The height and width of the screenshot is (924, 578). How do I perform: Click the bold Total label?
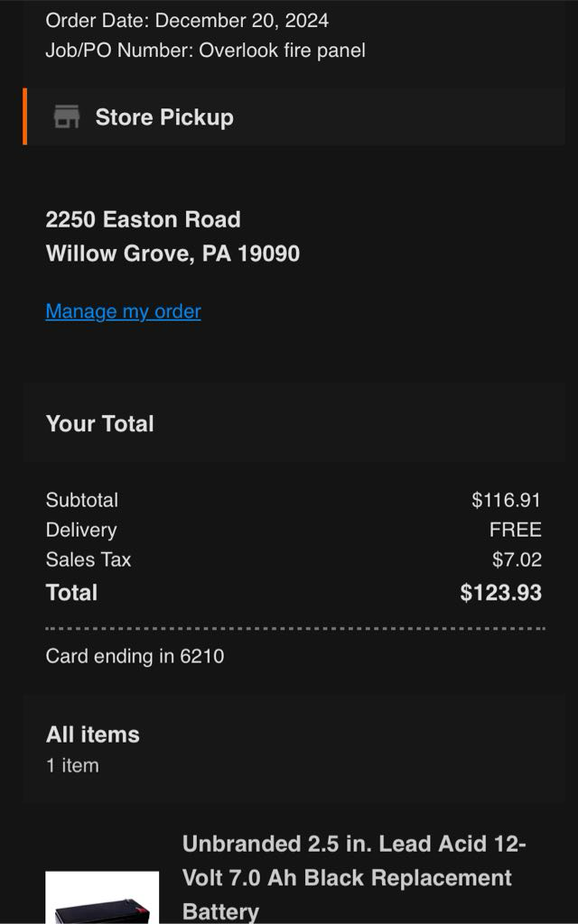[71, 593]
